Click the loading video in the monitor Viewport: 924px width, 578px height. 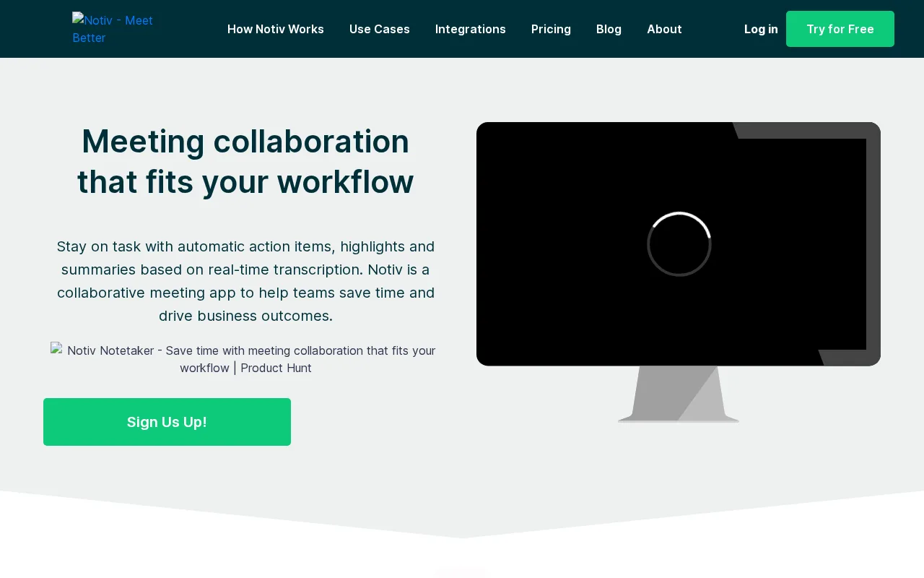click(x=679, y=244)
